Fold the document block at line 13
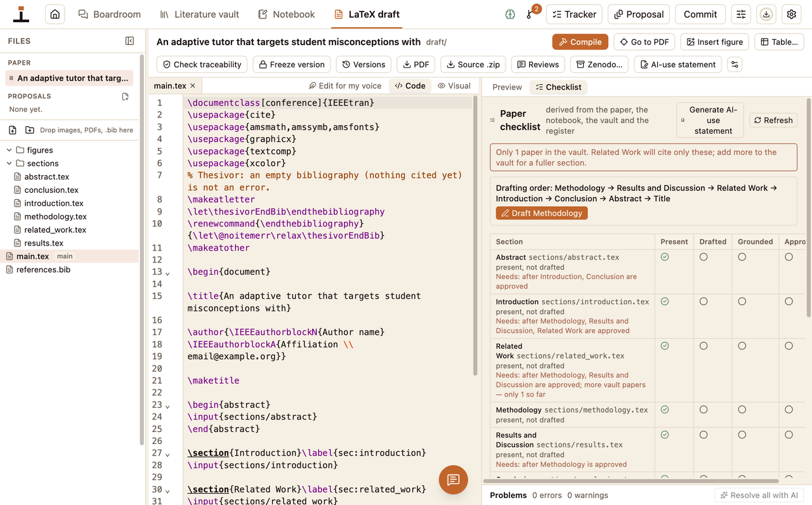Viewport: 812px width, 505px height. 167,273
